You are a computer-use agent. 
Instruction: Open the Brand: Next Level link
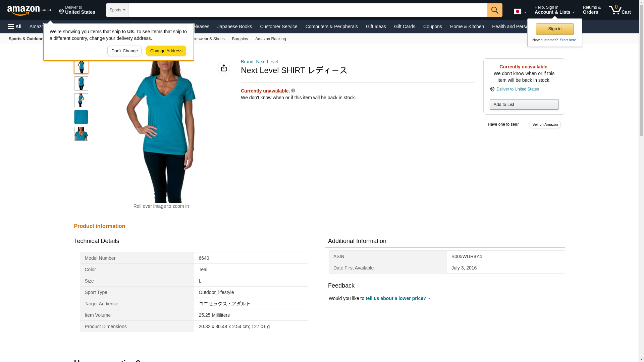point(259,62)
